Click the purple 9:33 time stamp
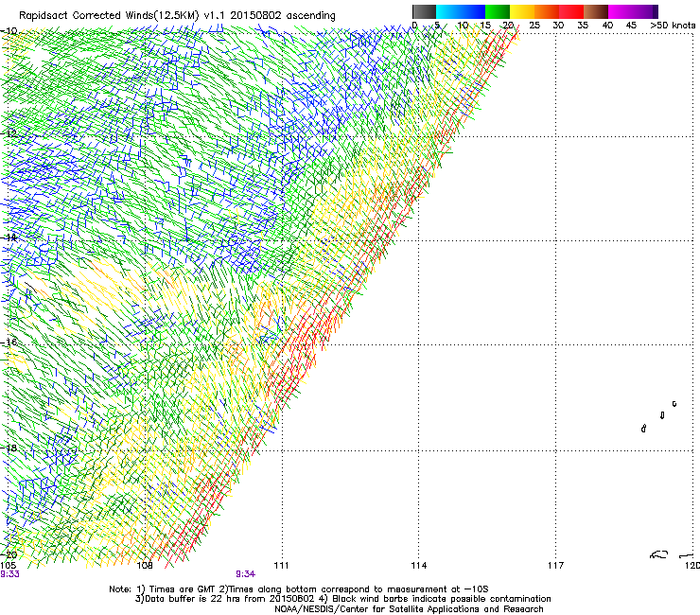The width and height of the screenshot is (700, 615). [9, 574]
